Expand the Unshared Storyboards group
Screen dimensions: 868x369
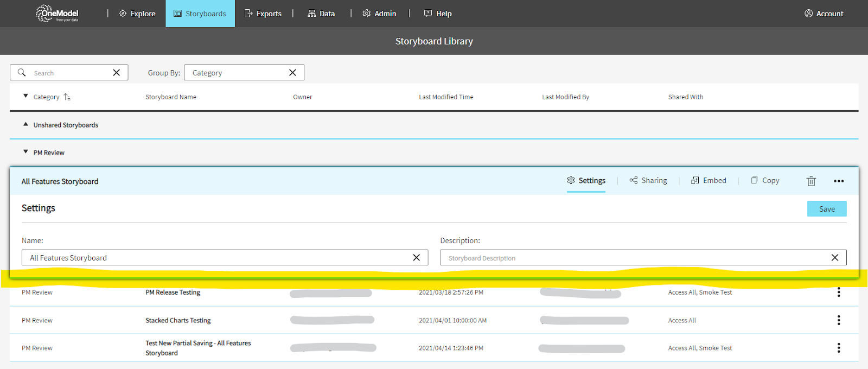25,125
